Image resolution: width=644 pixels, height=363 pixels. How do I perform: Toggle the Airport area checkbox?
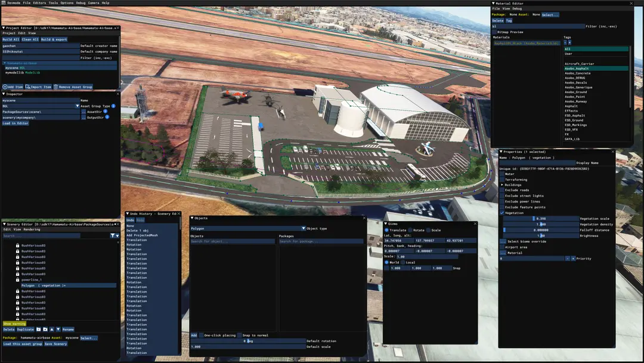coord(502,247)
